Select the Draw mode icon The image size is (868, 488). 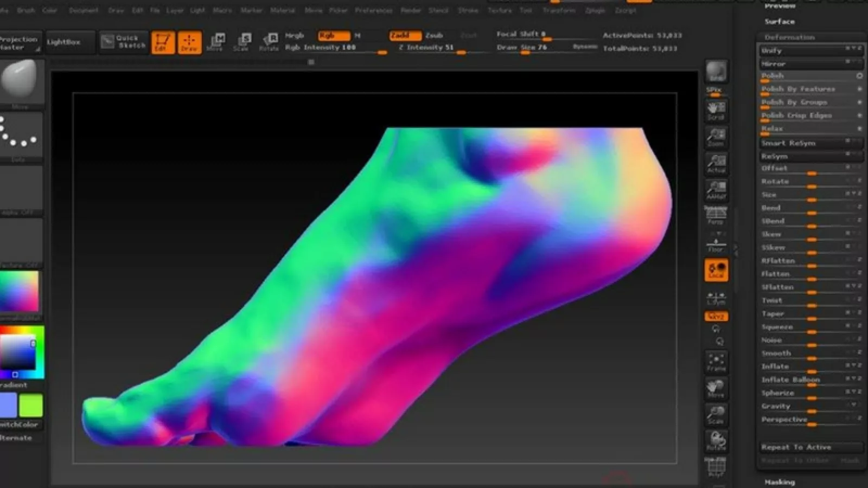(189, 42)
